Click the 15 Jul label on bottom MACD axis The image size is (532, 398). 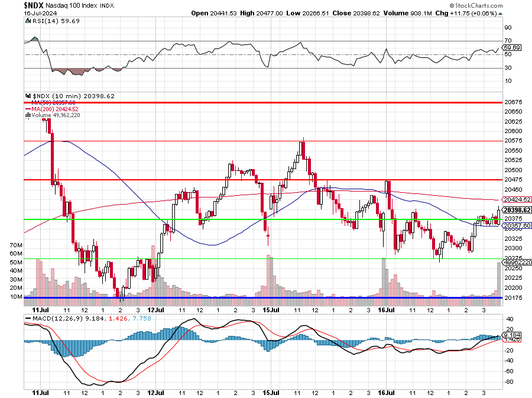coord(271,392)
